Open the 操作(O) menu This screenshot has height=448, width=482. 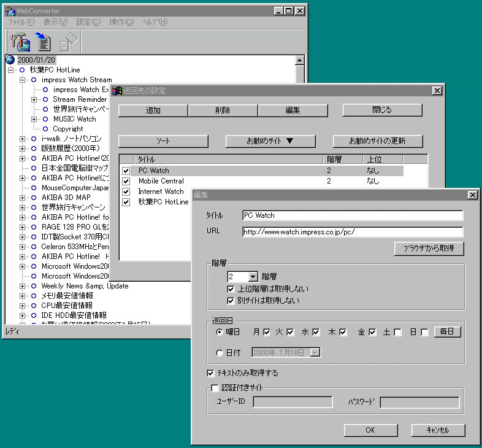tap(121, 22)
